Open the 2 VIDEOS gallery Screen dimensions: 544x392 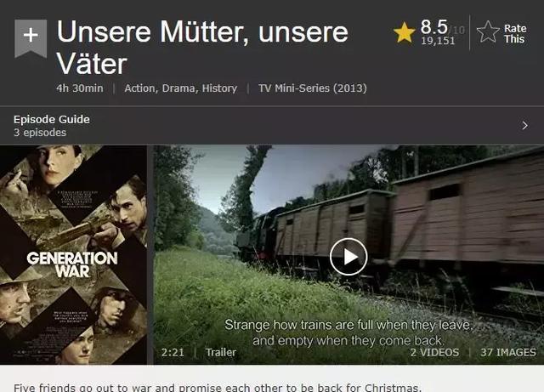tap(434, 352)
